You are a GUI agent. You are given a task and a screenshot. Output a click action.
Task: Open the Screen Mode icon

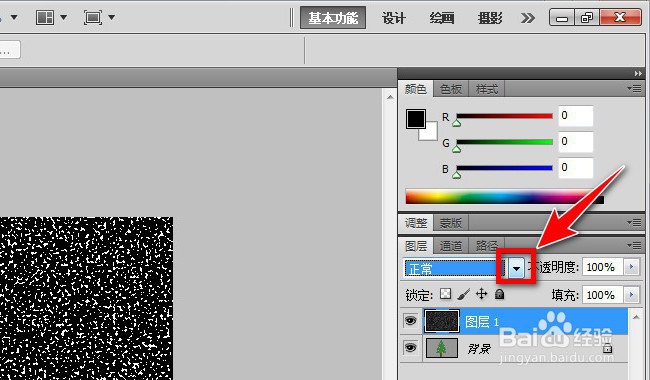point(93,18)
